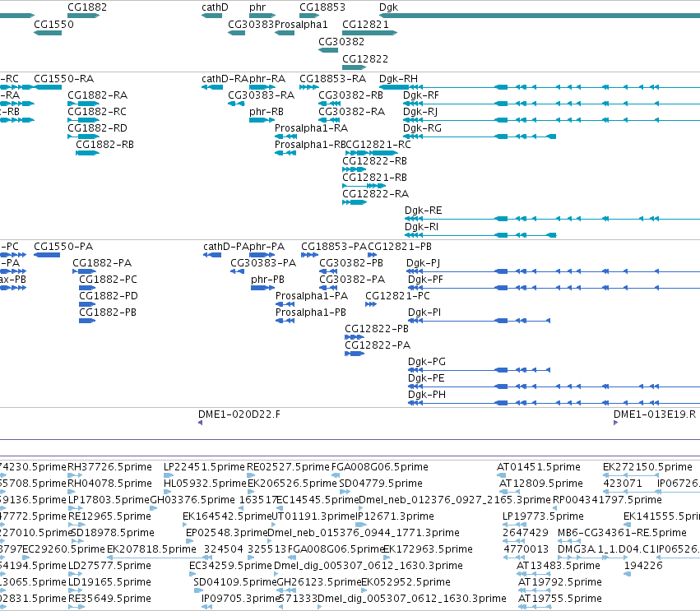Screen dimensions: 700x611
Task: Click transcript label CG12821-RB
Action: [x=374, y=178]
